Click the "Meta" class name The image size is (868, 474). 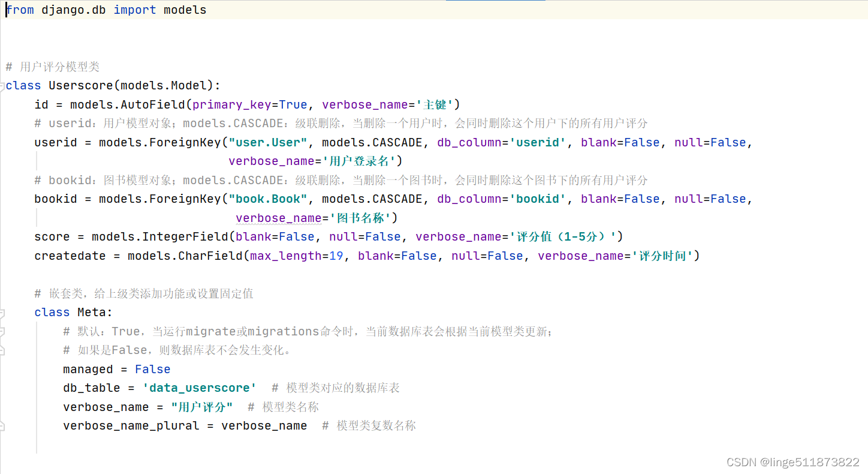point(92,312)
